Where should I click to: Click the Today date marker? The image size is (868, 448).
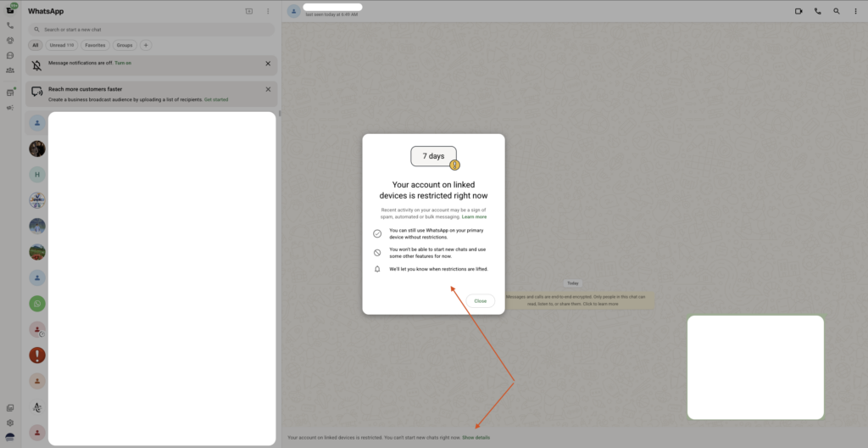pos(573,283)
